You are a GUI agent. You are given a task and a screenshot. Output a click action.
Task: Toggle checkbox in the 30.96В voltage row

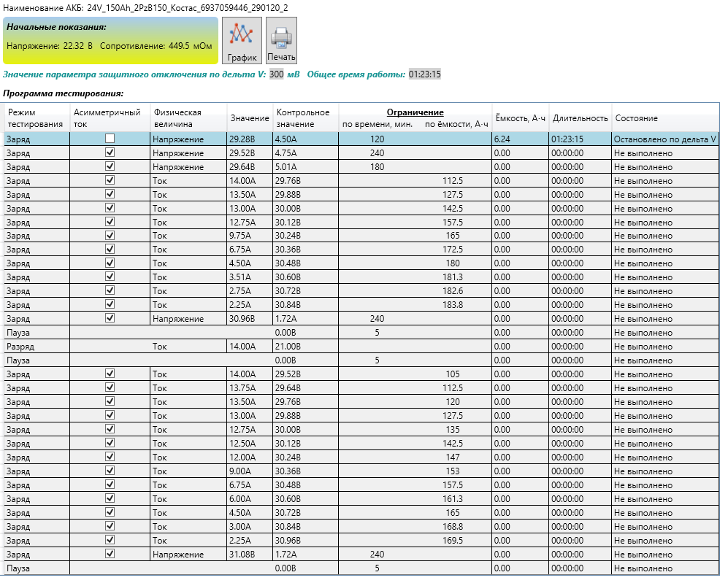pyautogui.click(x=110, y=319)
